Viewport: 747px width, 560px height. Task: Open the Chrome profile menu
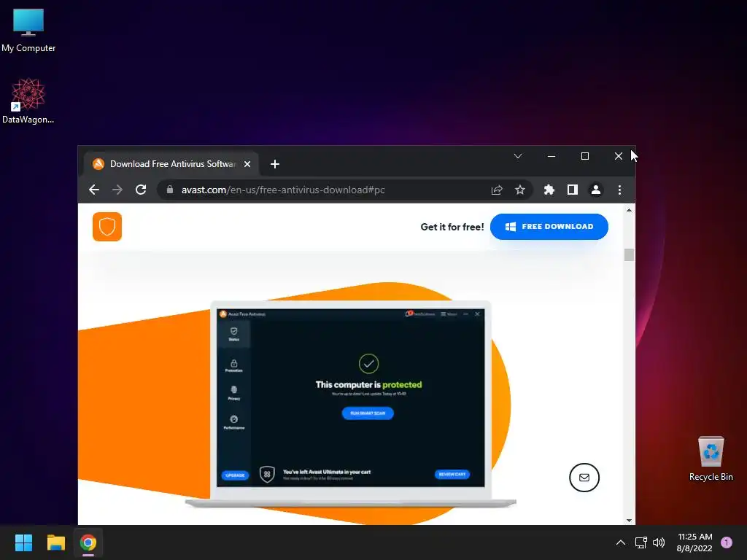click(595, 190)
